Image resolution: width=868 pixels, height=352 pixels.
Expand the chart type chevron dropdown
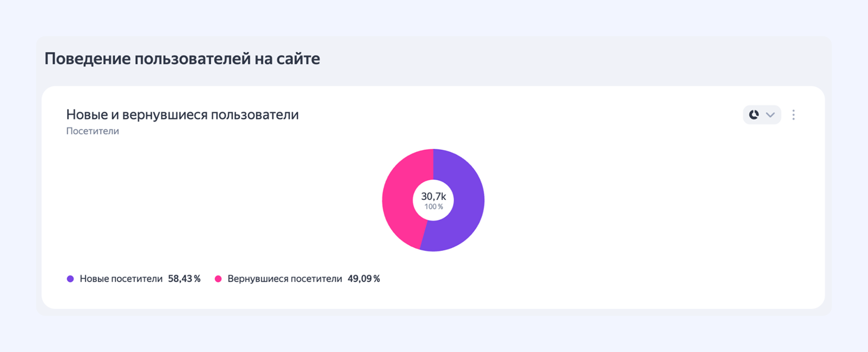(770, 115)
